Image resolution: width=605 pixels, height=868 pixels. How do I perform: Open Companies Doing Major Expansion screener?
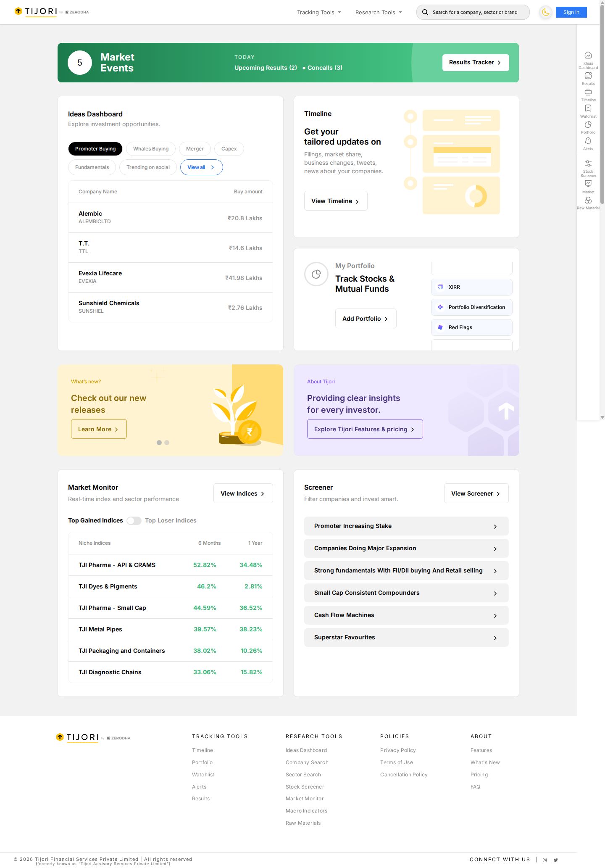click(406, 549)
